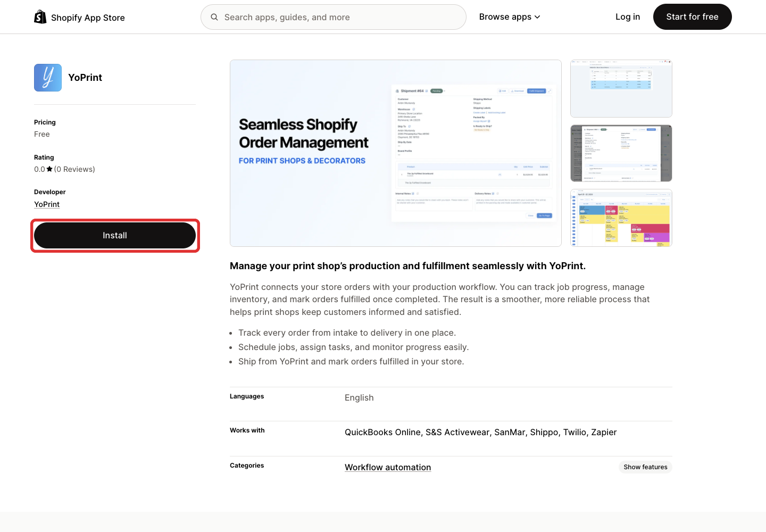Install the YoPrint app

115,236
